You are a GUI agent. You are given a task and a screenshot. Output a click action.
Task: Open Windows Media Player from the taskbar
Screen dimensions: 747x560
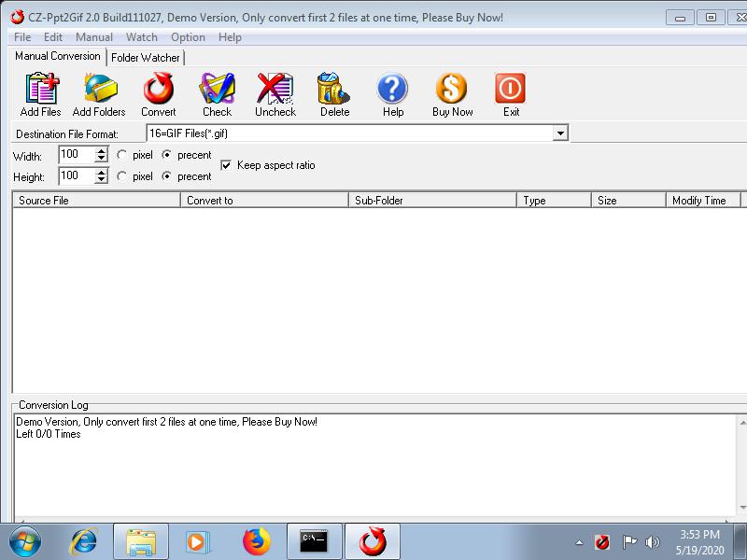196,542
